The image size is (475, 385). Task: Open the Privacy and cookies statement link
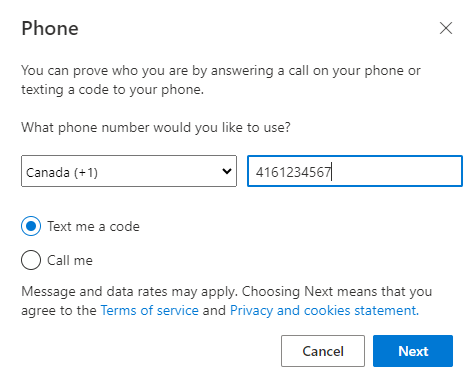tap(324, 310)
